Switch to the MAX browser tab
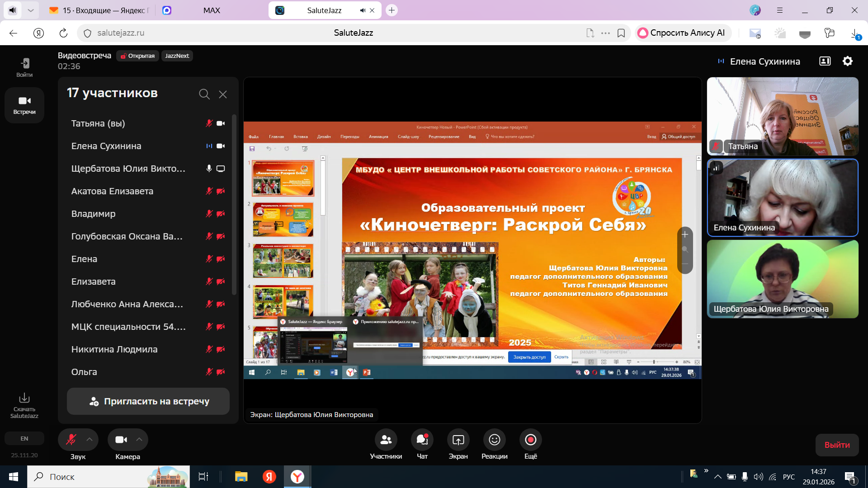This screenshot has height=488, width=868. (212, 10)
